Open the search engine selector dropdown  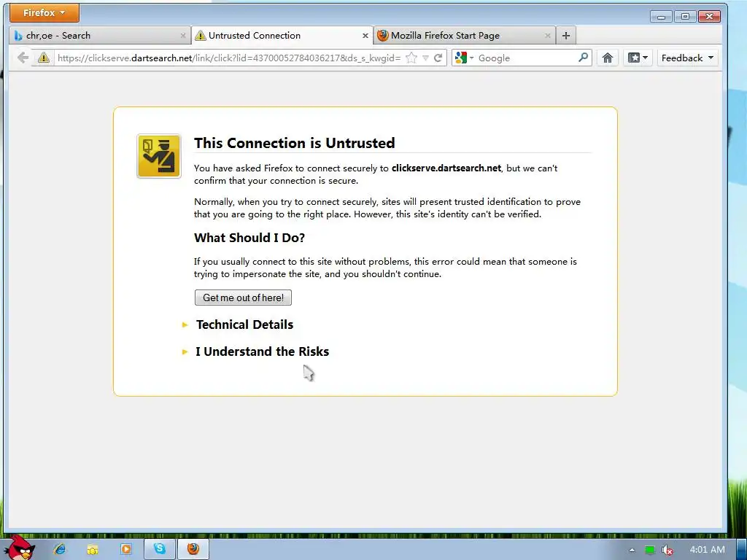click(x=464, y=58)
